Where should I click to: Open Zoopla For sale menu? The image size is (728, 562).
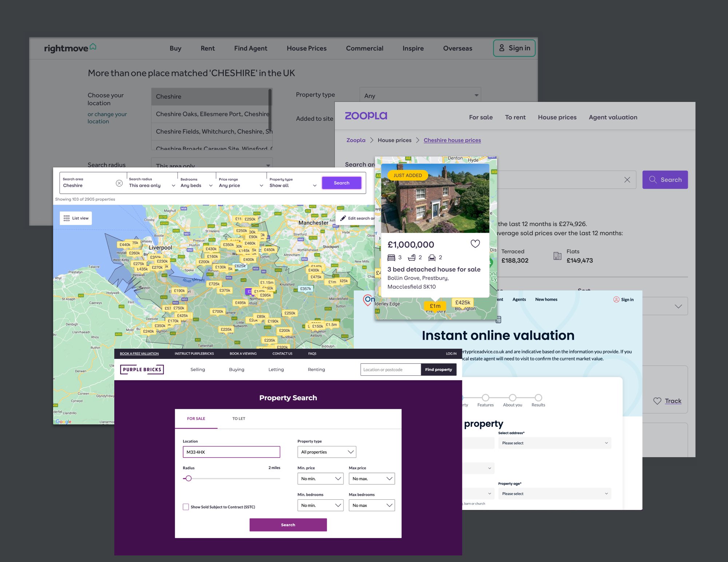click(x=480, y=117)
